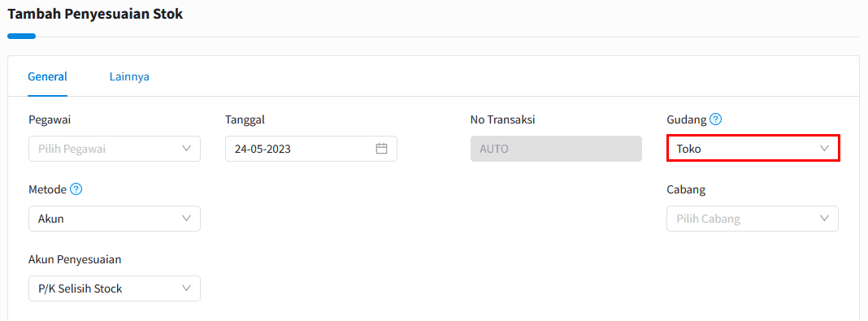Click the chevron arrow in Metode dropdown
The width and height of the screenshot is (868, 321).
pyautogui.click(x=187, y=219)
